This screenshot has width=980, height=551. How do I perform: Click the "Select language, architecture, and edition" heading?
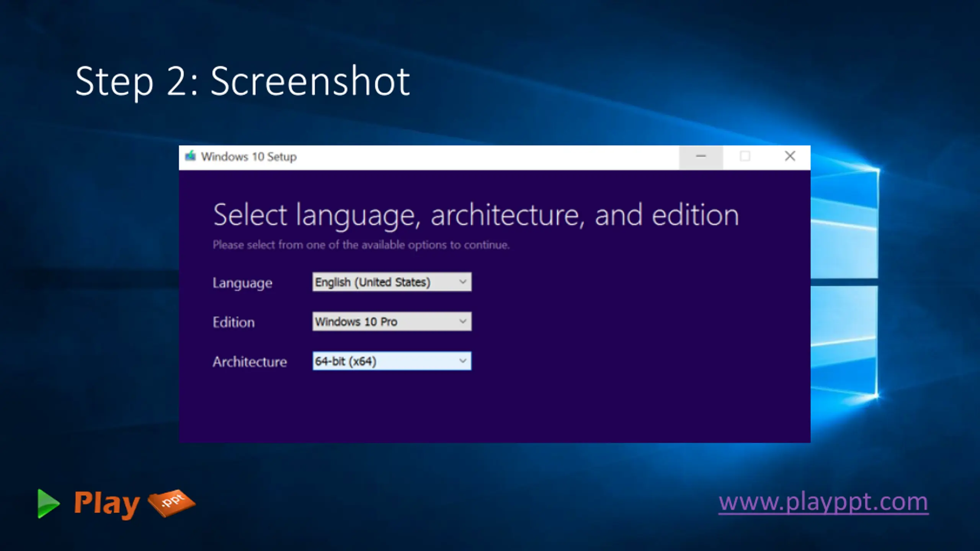[x=476, y=215]
